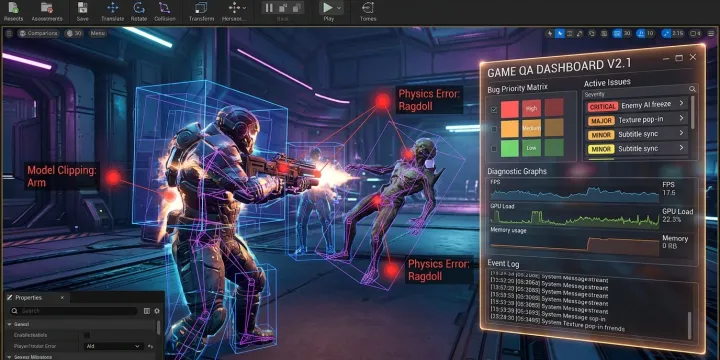This screenshot has width=720, height=360.
Task: Collapse the first Properties section
Action: (9, 324)
